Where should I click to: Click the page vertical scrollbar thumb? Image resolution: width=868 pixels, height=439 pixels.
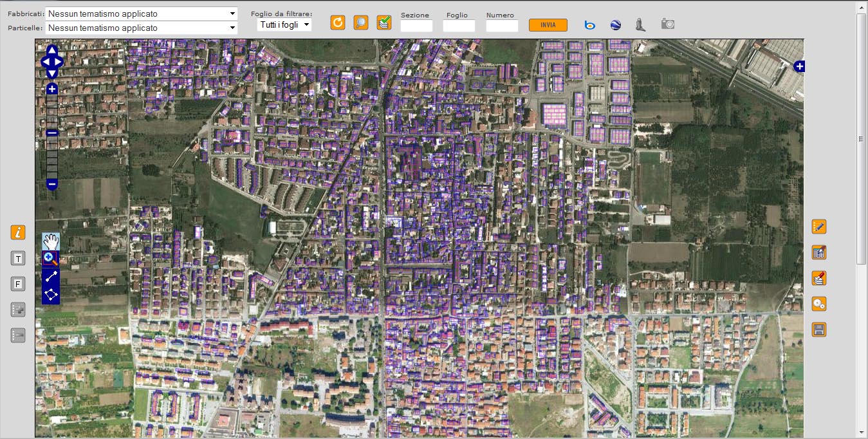pyautogui.click(x=862, y=138)
